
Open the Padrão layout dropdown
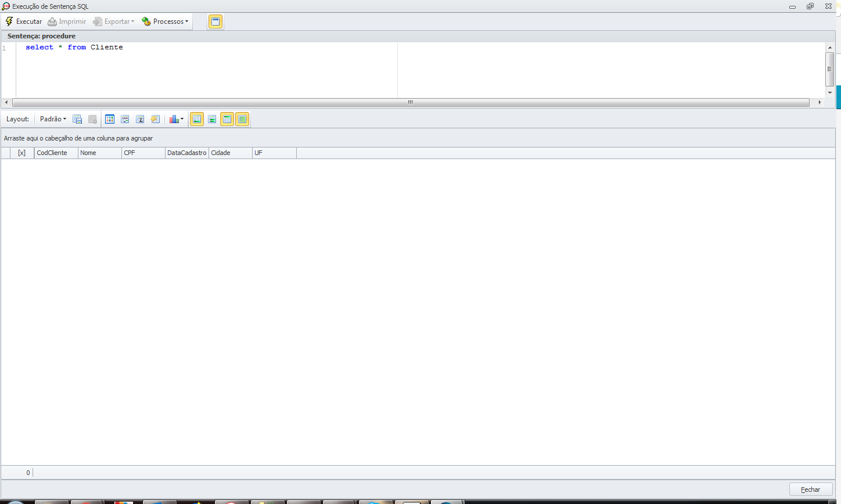pyautogui.click(x=53, y=119)
